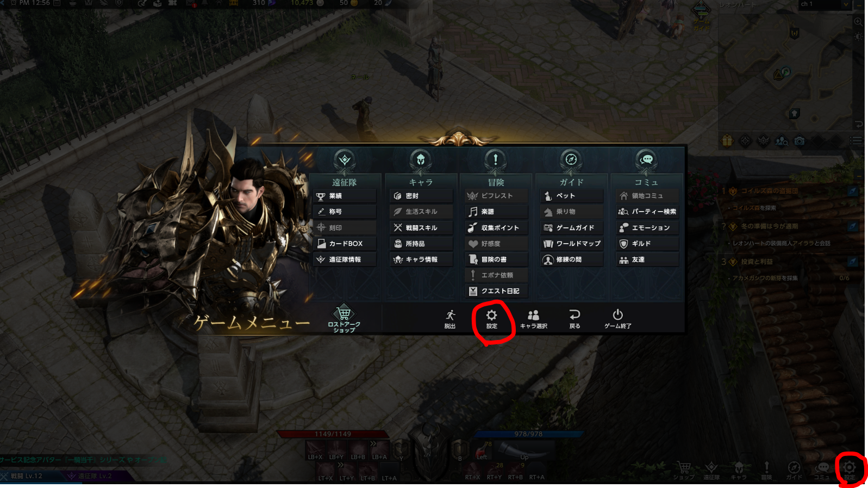Click the 戻る return arrow icon
868x488 pixels.
pyautogui.click(x=574, y=319)
